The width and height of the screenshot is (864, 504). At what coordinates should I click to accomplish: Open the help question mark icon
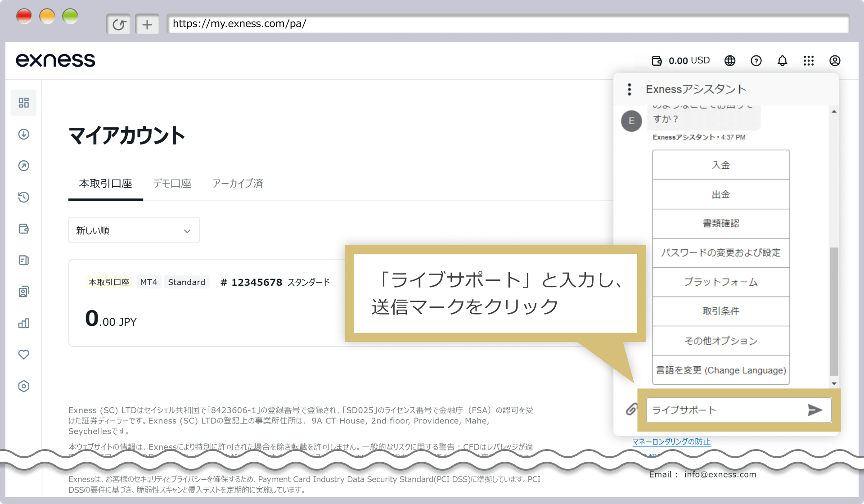756,61
